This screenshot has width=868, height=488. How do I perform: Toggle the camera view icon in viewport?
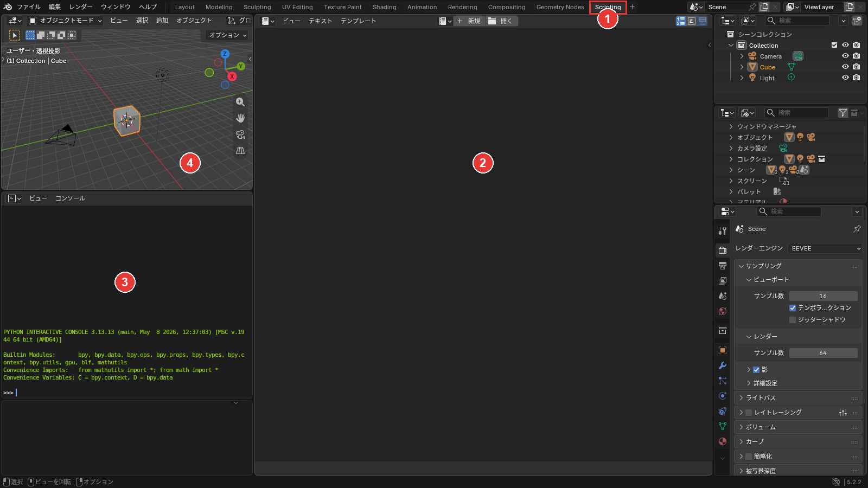[x=240, y=134]
